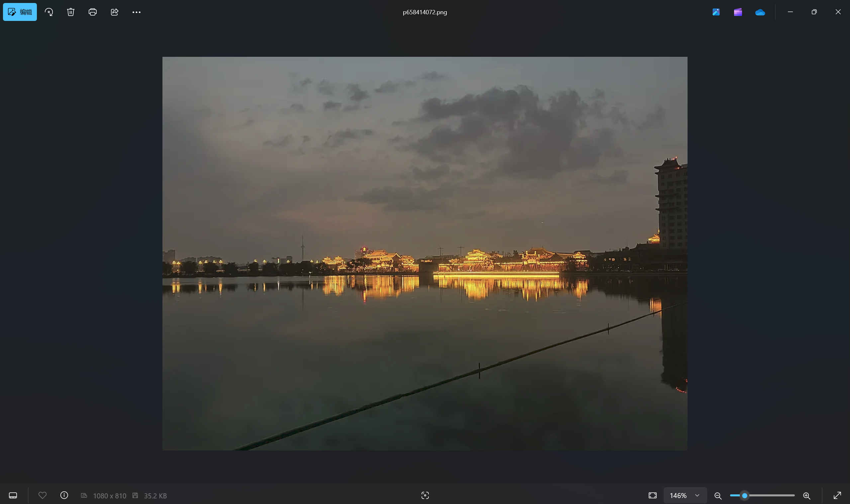Fit image to window icon
Viewport: 850px width, 504px height.
tap(652, 495)
